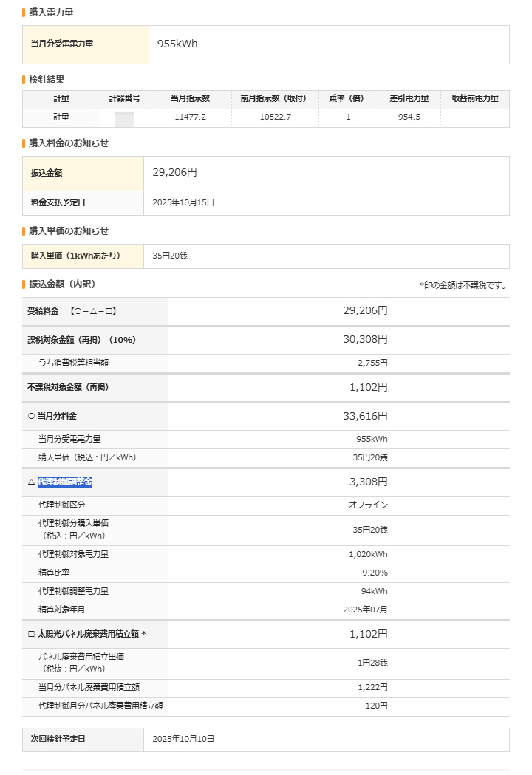
Task: Select the 954.5 差引電力量 value
Action: coord(409,117)
